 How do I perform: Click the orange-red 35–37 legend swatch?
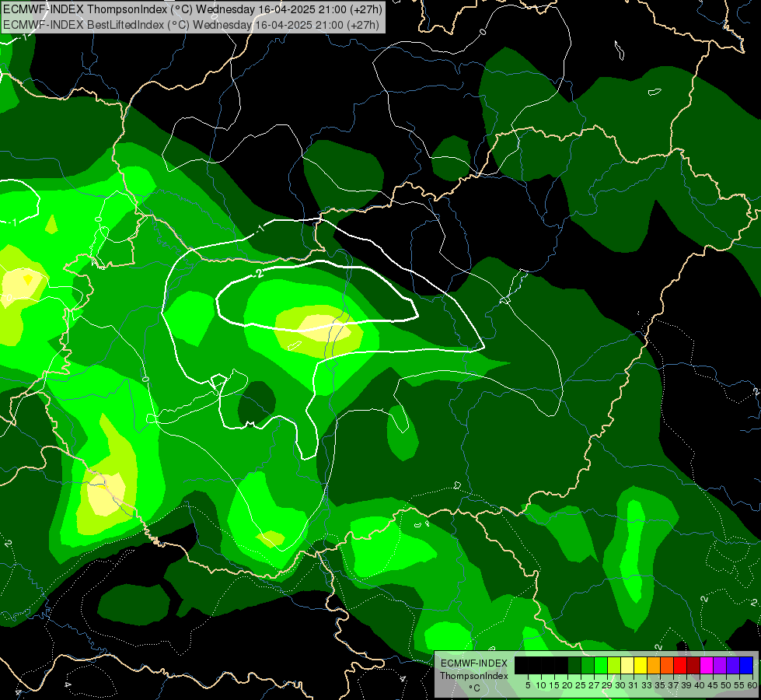tap(667, 665)
